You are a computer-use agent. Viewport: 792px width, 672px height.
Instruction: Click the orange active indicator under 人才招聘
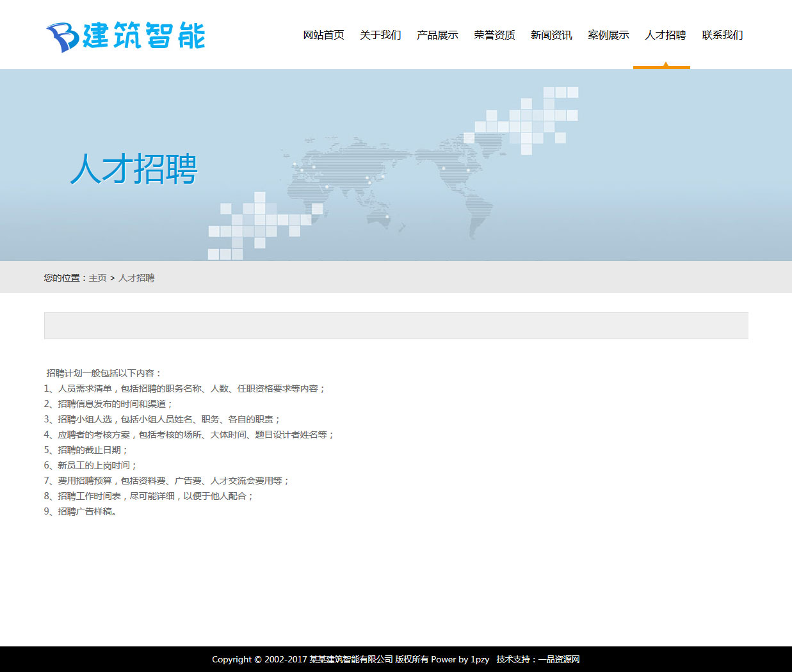(661, 67)
